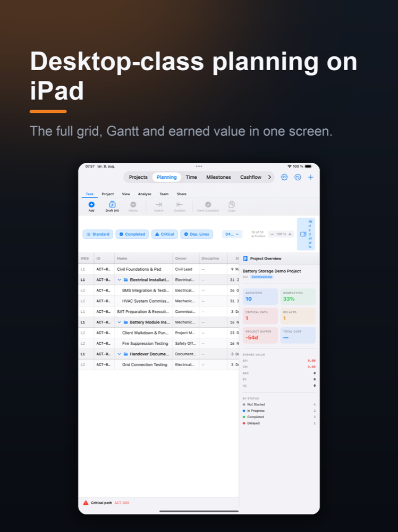Screen dimensions: 398x532
Task: Open Draft (AI) tool
Action: point(112,205)
